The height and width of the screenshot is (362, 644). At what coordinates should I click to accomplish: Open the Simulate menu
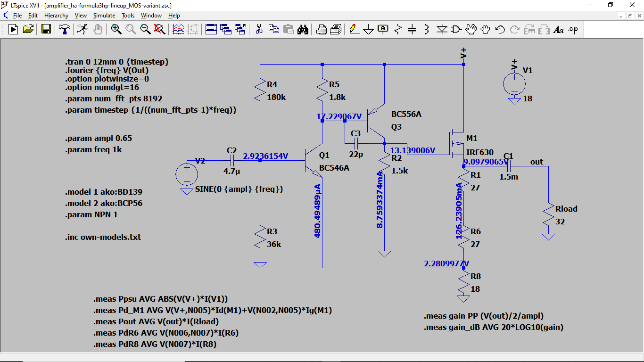(104, 16)
